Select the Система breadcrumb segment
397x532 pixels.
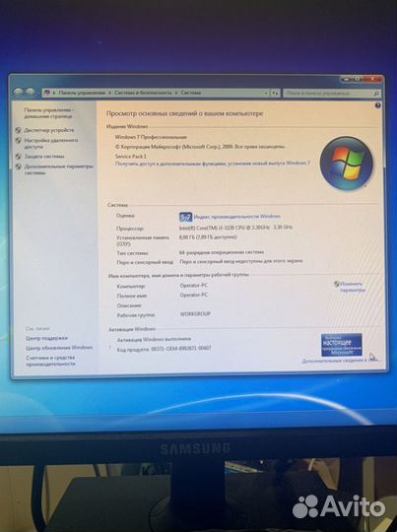point(191,93)
